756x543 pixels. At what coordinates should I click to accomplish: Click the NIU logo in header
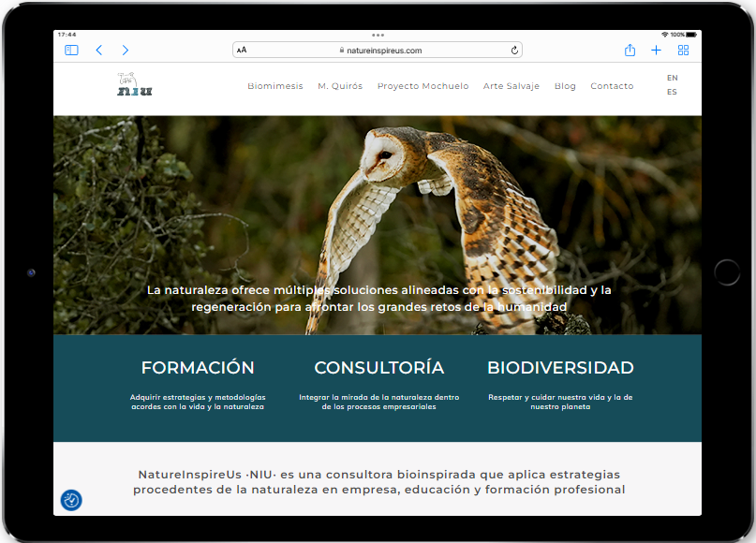tap(134, 85)
